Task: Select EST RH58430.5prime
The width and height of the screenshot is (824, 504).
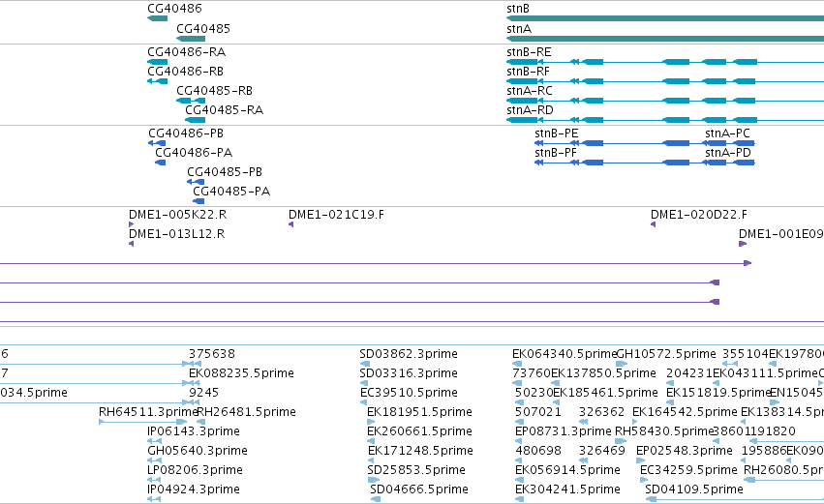Action: pos(664,431)
